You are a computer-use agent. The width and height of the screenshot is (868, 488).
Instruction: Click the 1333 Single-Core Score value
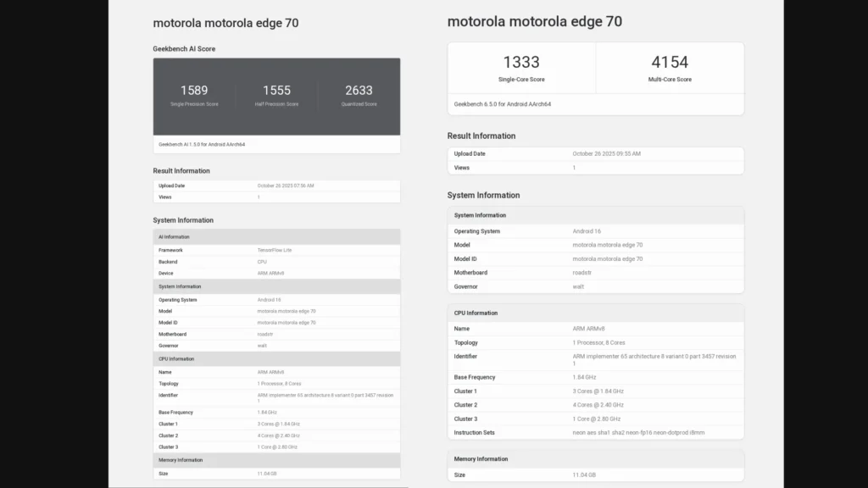tap(520, 62)
